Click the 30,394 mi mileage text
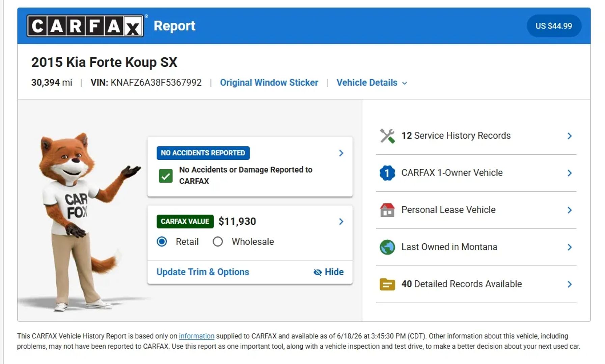 (52, 83)
